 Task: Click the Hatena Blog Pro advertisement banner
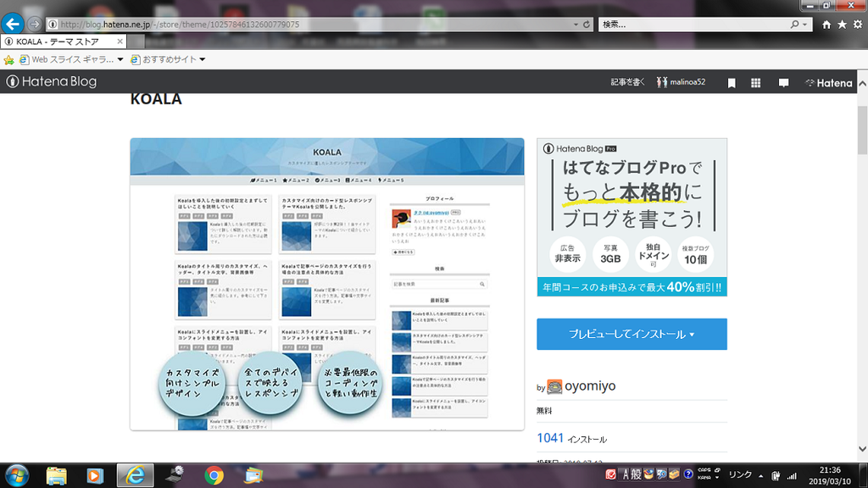click(x=632, y=218)
